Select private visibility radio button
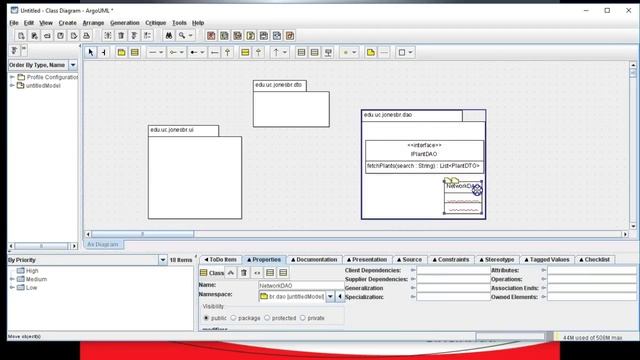Image resolution: width=640 pixels, height=360 pixels. tap(303, 318)
